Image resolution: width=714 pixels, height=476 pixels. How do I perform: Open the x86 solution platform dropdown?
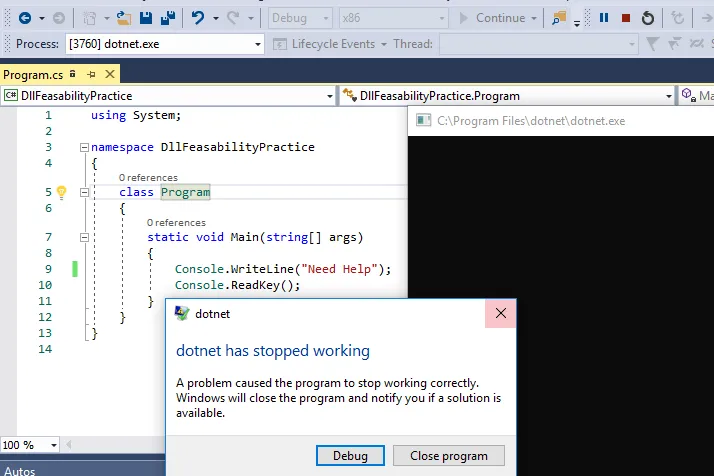(393, 18)
